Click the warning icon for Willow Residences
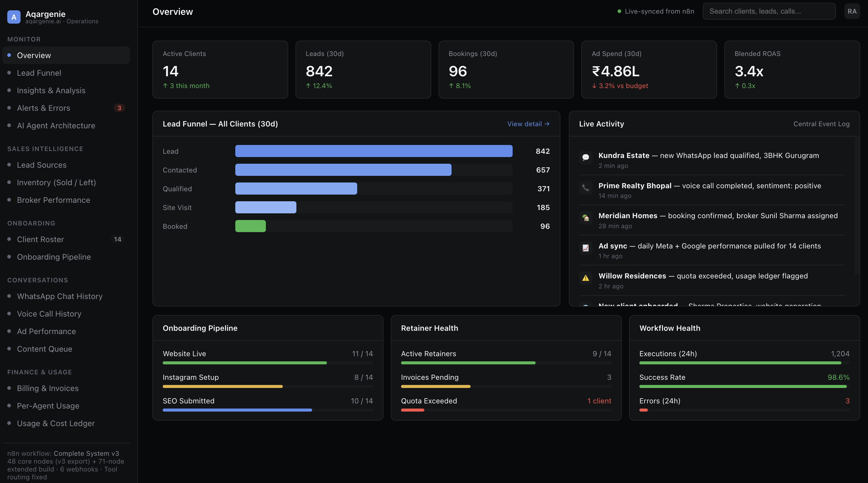 [x=586, y=278]
